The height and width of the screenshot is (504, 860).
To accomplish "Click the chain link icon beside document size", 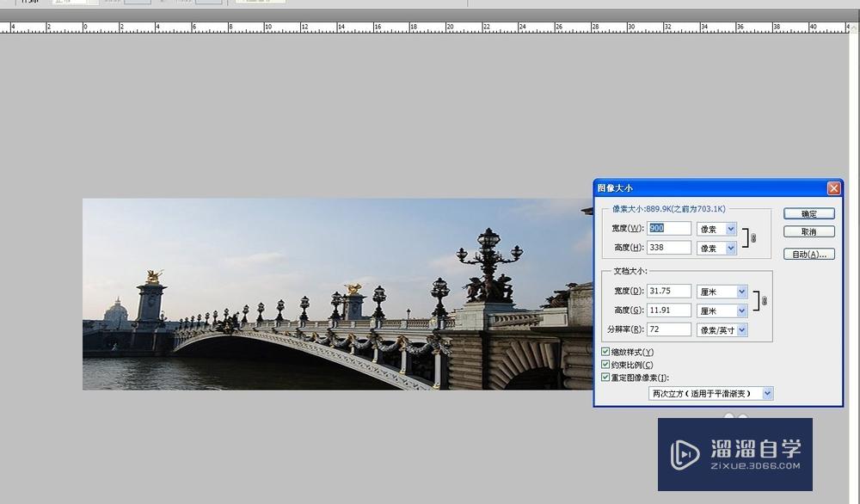I will pos(764,301).
